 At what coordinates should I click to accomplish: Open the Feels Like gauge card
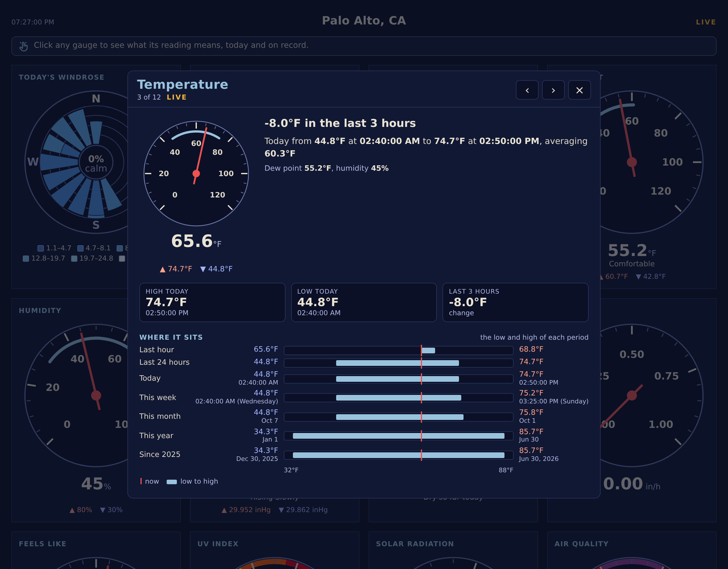click(x=96, y=550)
